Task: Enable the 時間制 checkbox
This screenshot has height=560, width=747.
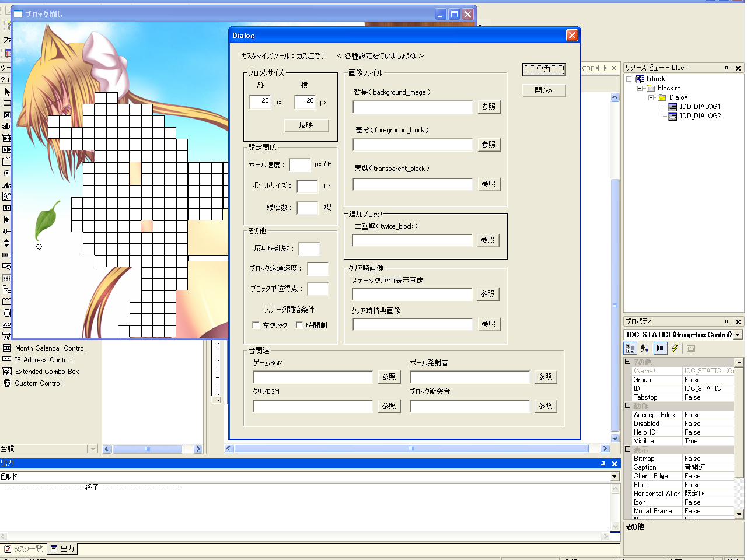Action: click(299, 325)
